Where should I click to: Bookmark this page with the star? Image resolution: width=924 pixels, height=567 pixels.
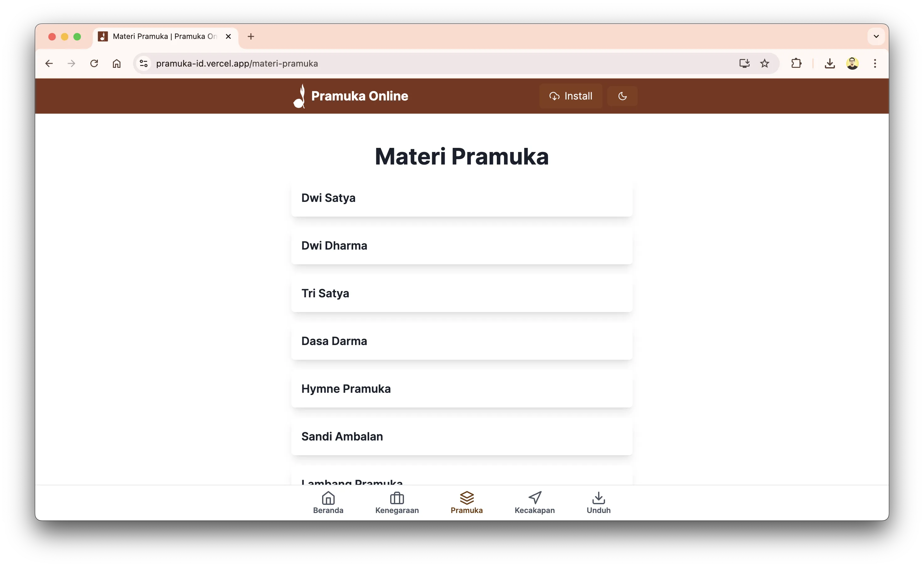(764, 63)
